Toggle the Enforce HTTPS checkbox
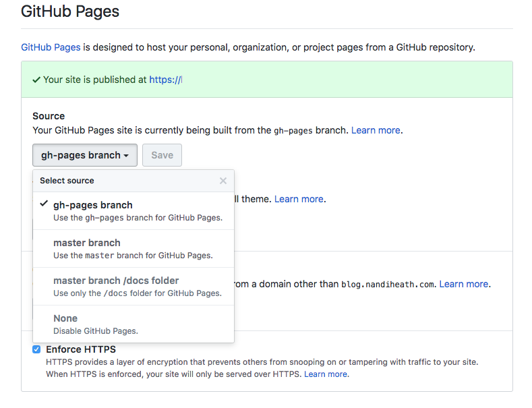Image resolution: width=532 pixels, height=408 pixels. click(x=36, y=349)
